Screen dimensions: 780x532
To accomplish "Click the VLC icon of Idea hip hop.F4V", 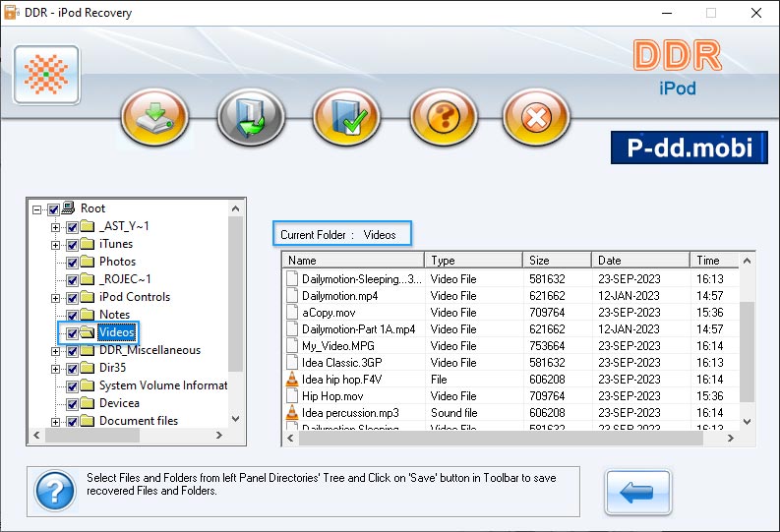I will click(292, 380).
